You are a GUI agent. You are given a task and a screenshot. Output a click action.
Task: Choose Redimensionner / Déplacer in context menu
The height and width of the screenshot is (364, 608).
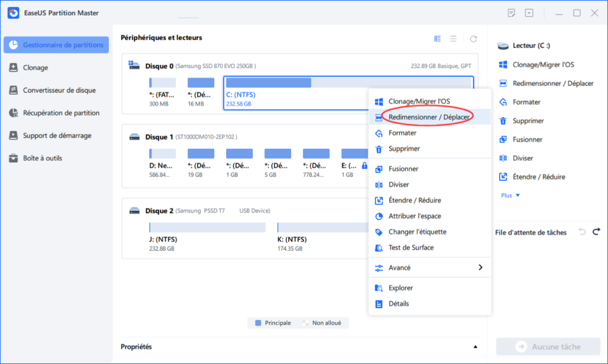tap(430, 117)
